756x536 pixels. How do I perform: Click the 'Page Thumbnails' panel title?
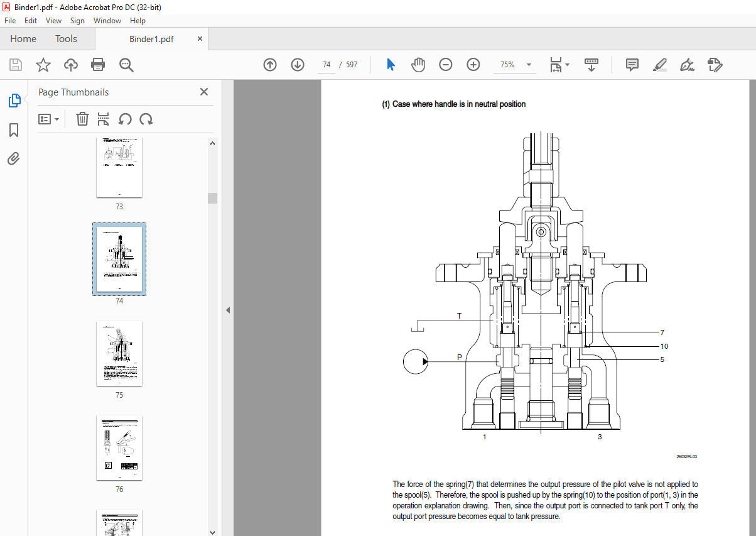[73, 92]
